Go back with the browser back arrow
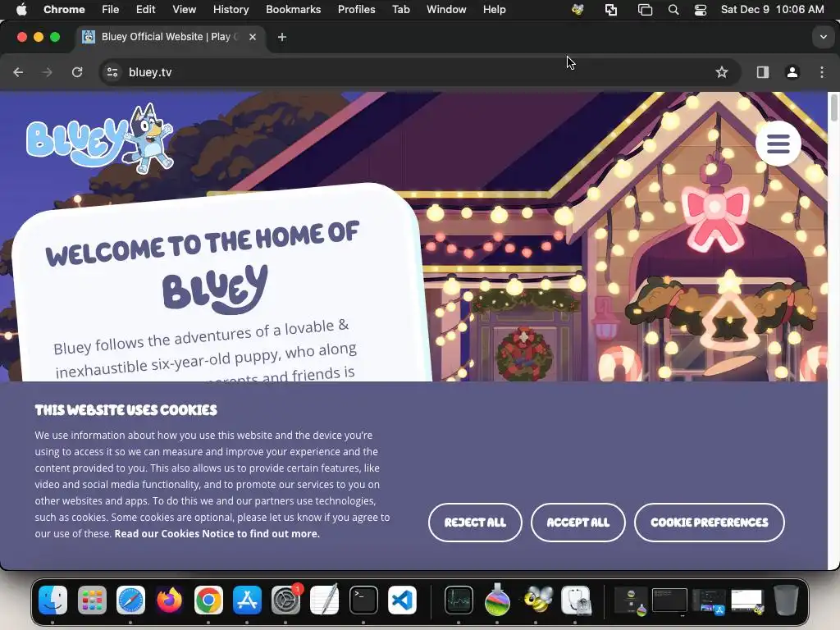 [18, 72]
